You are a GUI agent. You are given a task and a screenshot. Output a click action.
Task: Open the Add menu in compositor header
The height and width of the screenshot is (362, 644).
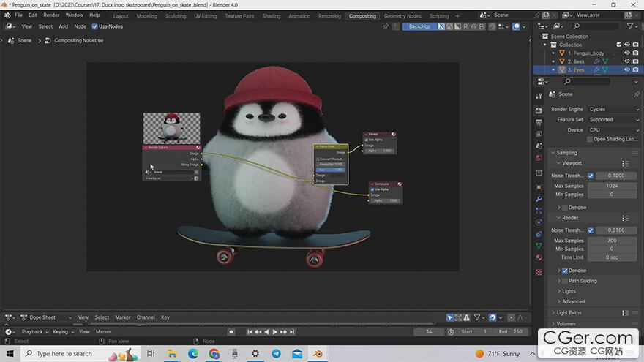(63, 26)
